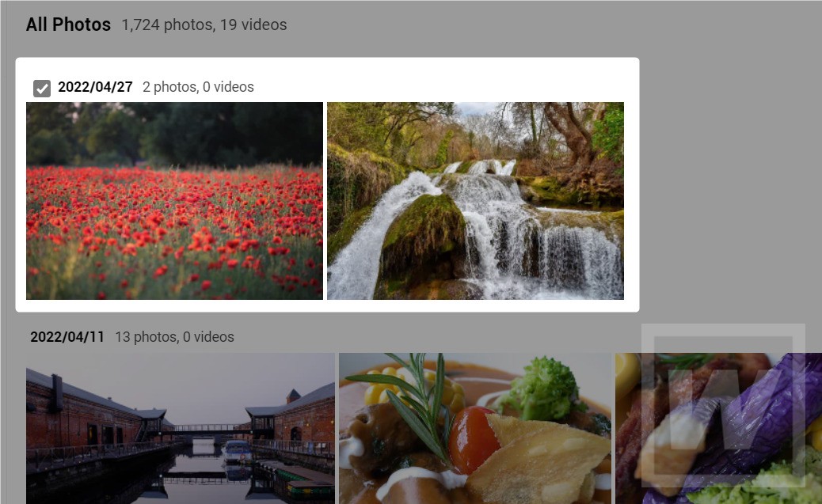The height and width of the screenshot is (504, 822).
Task: Click the All Photos title
Action: [69, 25]
